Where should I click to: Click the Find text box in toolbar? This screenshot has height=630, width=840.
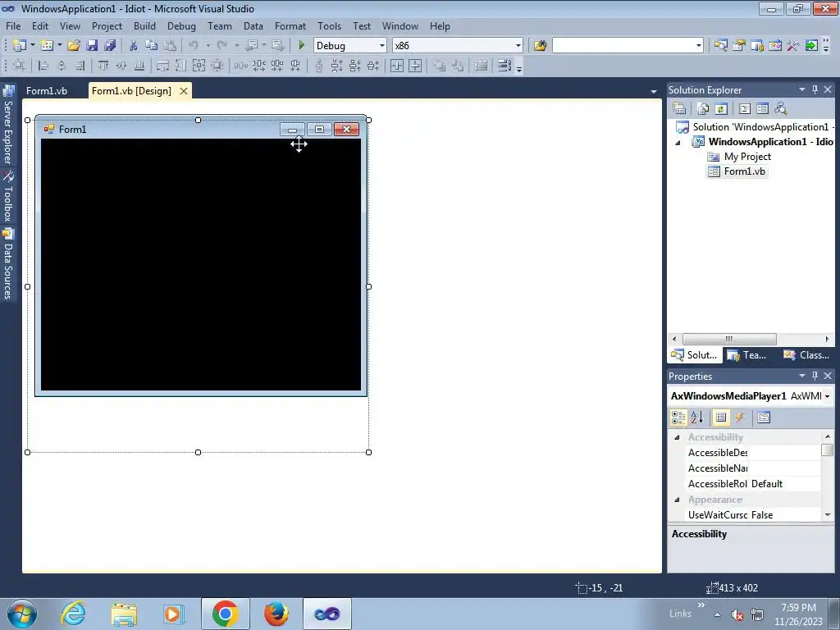pyautogui.click(x=623, y=46)
